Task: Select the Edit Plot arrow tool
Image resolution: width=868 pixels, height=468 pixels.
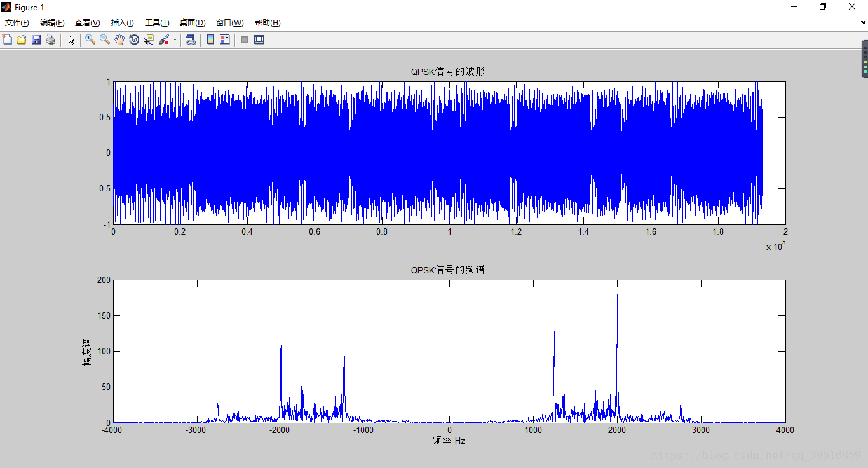Action: point(71,39)
